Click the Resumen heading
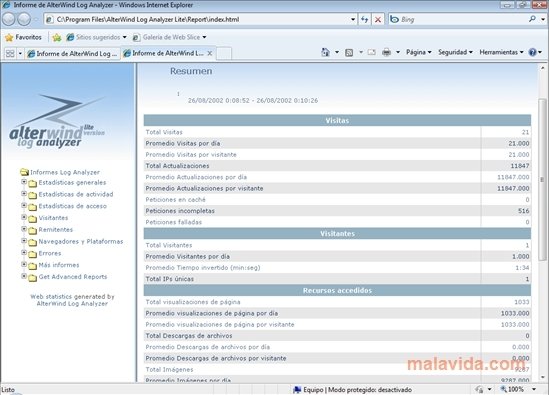 [191, 71]
